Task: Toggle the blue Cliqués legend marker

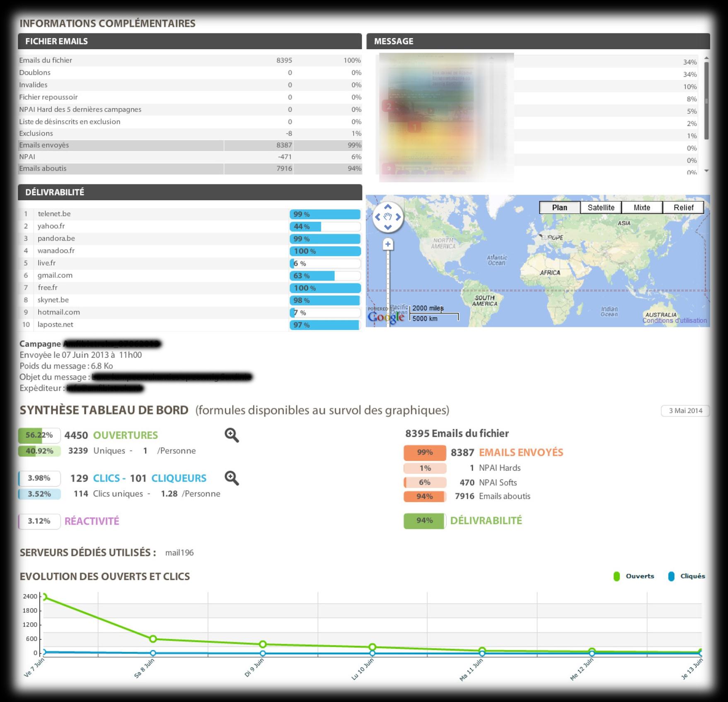Action: [671, 576]
